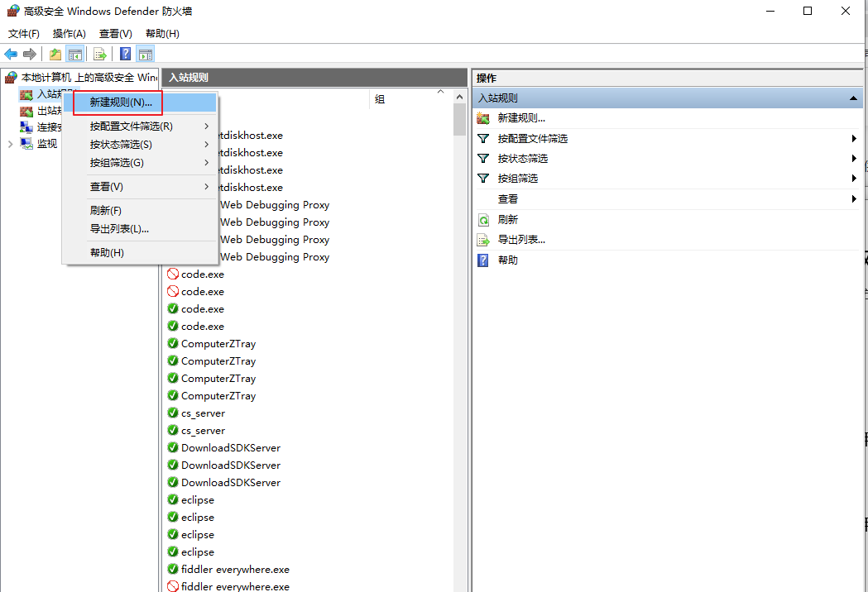Toggle the Show/Hide Action Pane toolbar icon

tap(145, 54)
